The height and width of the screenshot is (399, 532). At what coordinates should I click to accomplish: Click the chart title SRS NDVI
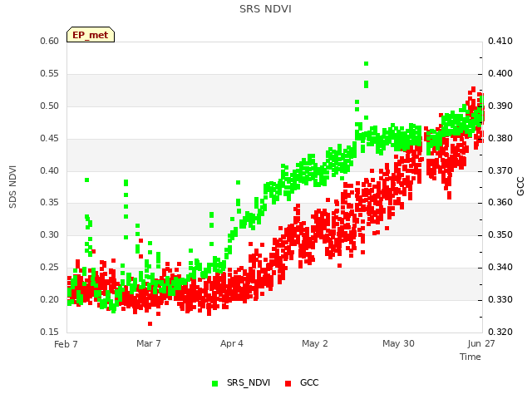(265, 9)
